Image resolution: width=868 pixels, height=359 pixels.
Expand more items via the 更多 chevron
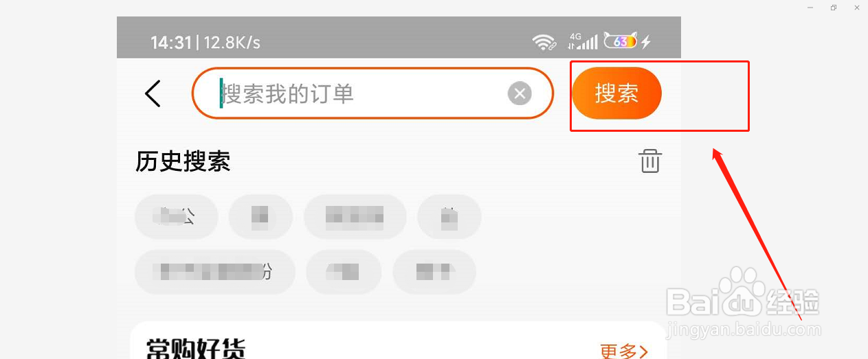[x=644, y=352]
